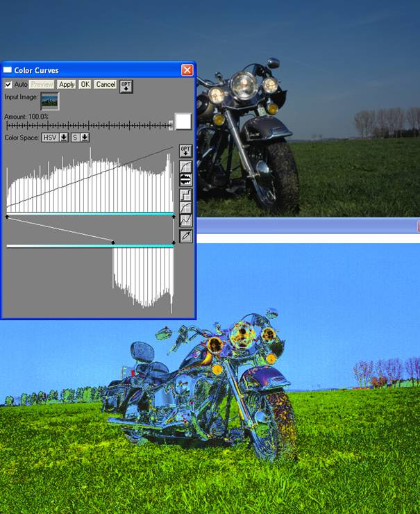420x514 pixels.
Task: Click the Input Image thumbnail
Action: 49,101
